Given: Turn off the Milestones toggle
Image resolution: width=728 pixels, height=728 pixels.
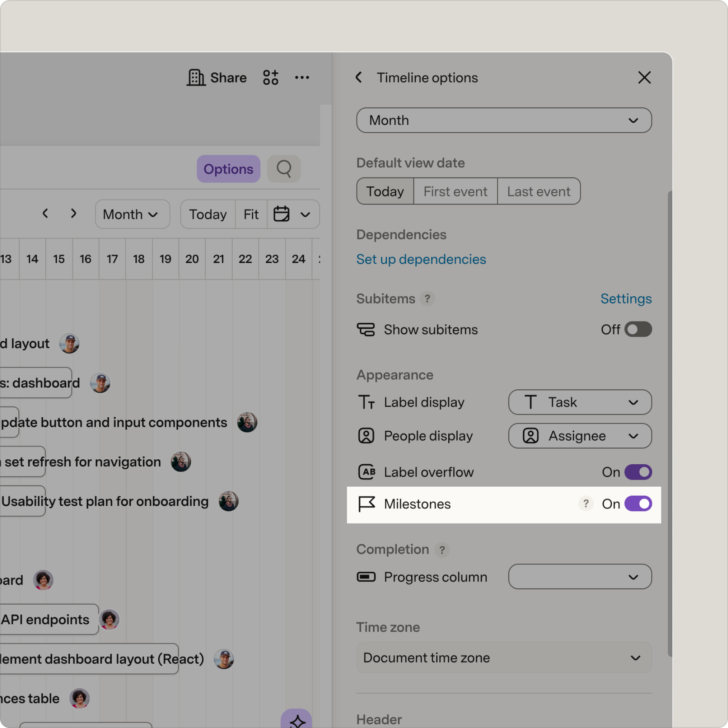Looking at the screenshot, I should 638,504.
